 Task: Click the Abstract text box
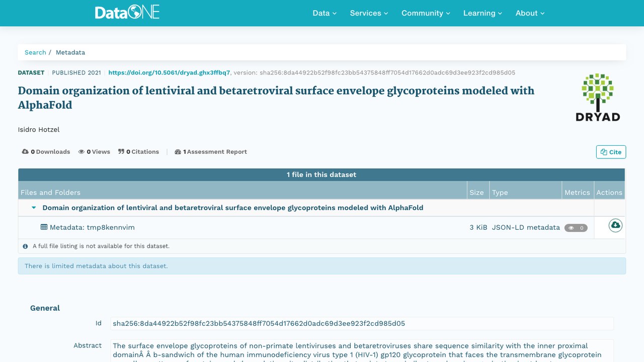click(362, 351)
